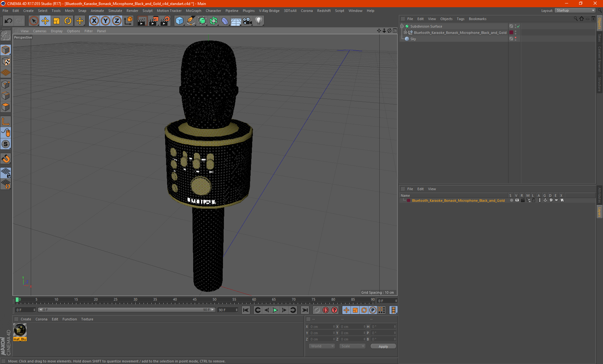Click the X position 0 cm field
This screenshot has width=603, height=364.
pos(322,327)
